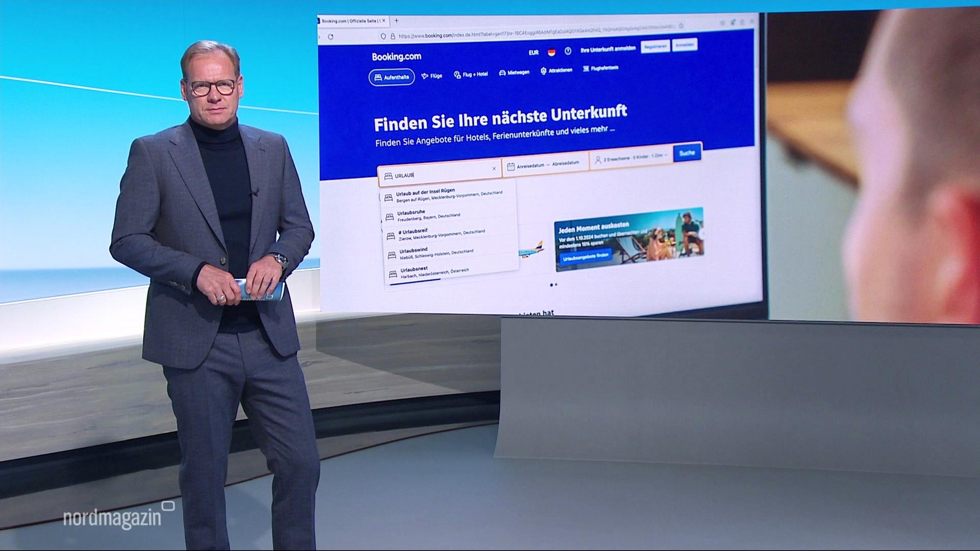The image size is (980, 551).
Task: Open the Booking.com home logo
Action: pos(397,57)
